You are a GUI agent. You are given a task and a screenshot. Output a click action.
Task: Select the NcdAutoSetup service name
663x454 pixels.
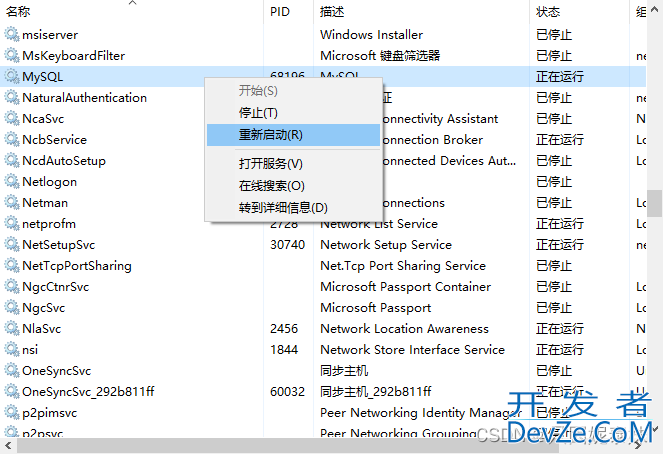[64, 161]
